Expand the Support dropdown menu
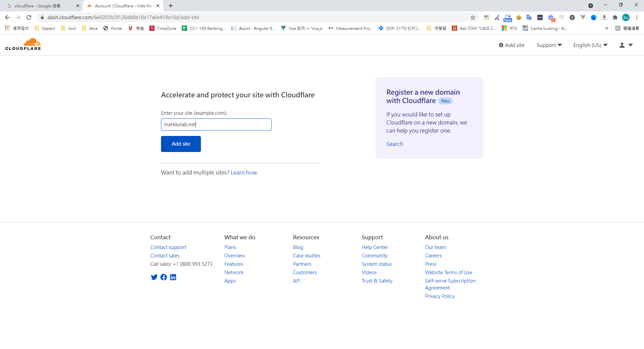This screenshot has width=644, height=349. click(549, 45)
